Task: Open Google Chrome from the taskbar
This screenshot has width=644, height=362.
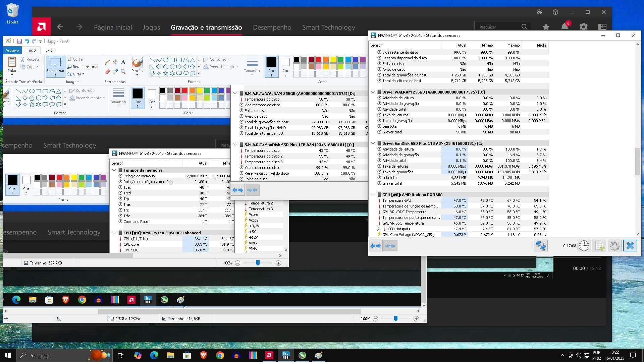Action: (220, 355)
